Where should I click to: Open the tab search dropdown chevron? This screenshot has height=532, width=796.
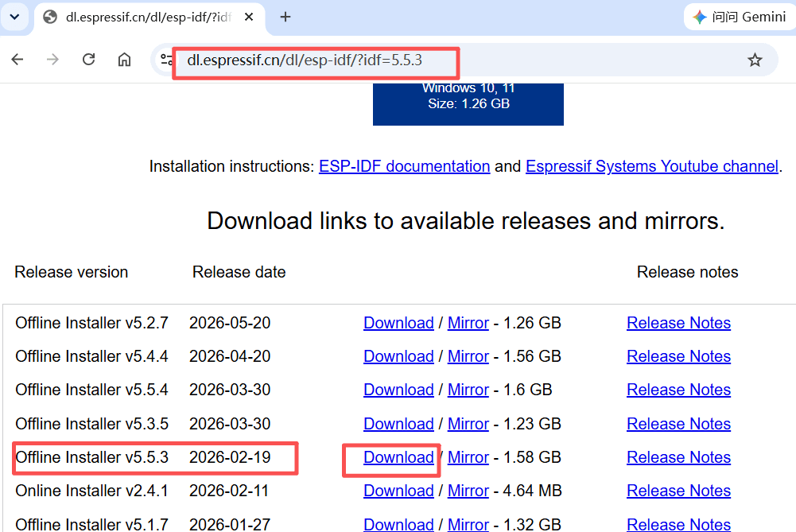[15, 17]
